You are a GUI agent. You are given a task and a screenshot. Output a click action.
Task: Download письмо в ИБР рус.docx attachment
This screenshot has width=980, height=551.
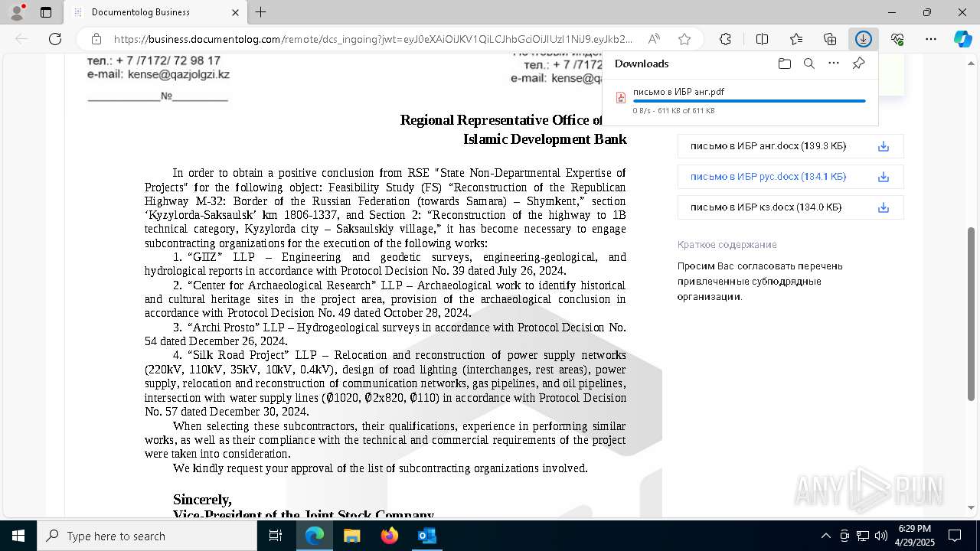[x=884, y=177]
